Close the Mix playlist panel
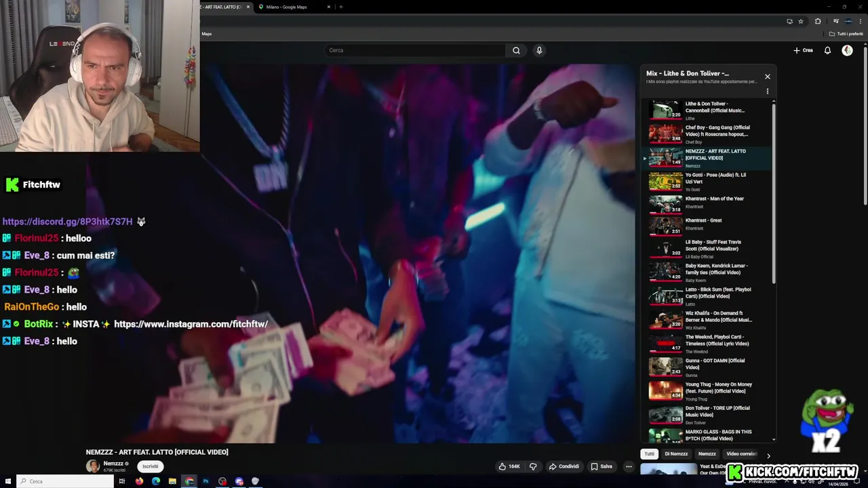This screenshot has width=868, height=488. [768, 77]
